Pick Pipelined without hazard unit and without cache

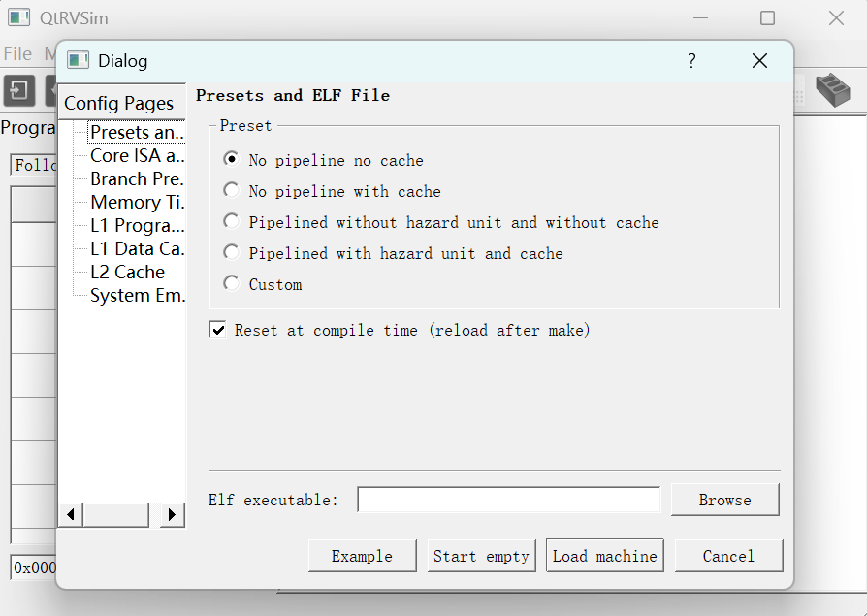(231, 222)
